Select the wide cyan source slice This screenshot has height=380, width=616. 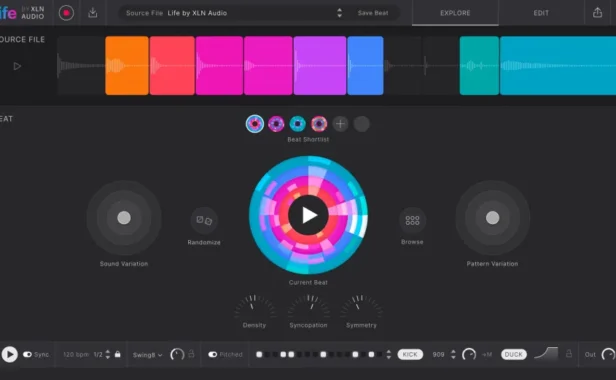tap(558, 65)
